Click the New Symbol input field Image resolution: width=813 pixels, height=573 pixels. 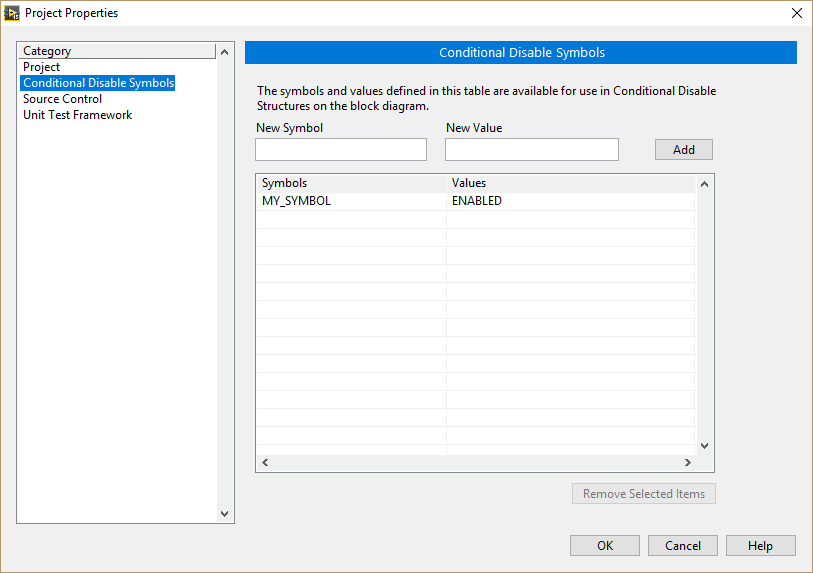(x=341, y=149)
